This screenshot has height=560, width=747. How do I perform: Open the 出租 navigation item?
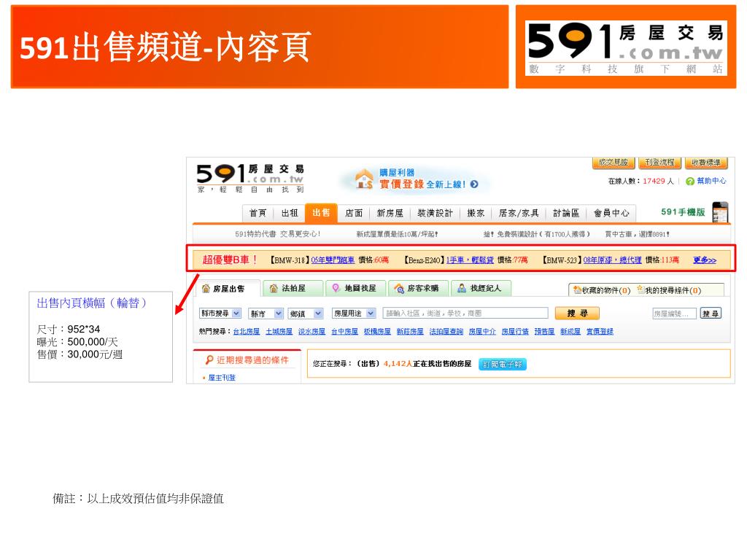tap(289, 214)
